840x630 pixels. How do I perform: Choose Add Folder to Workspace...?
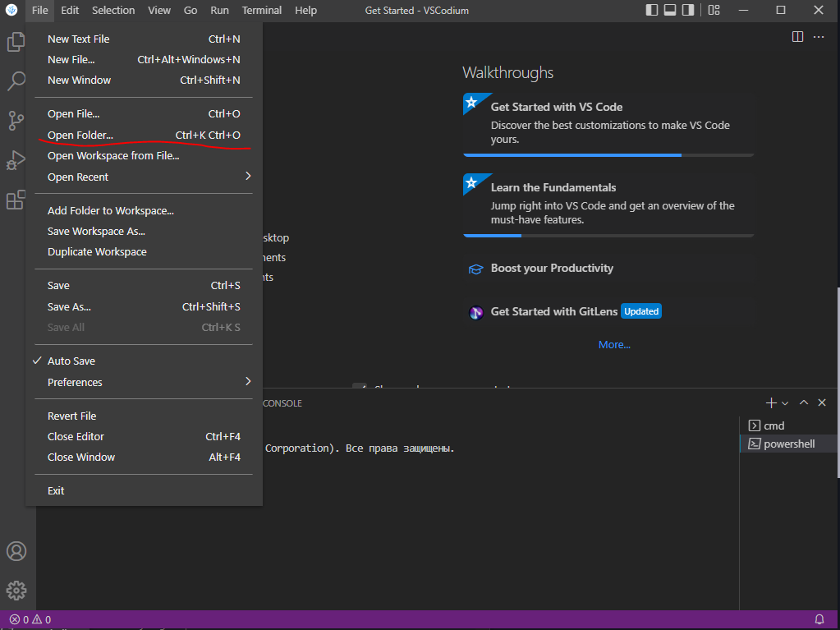[144, 210]
